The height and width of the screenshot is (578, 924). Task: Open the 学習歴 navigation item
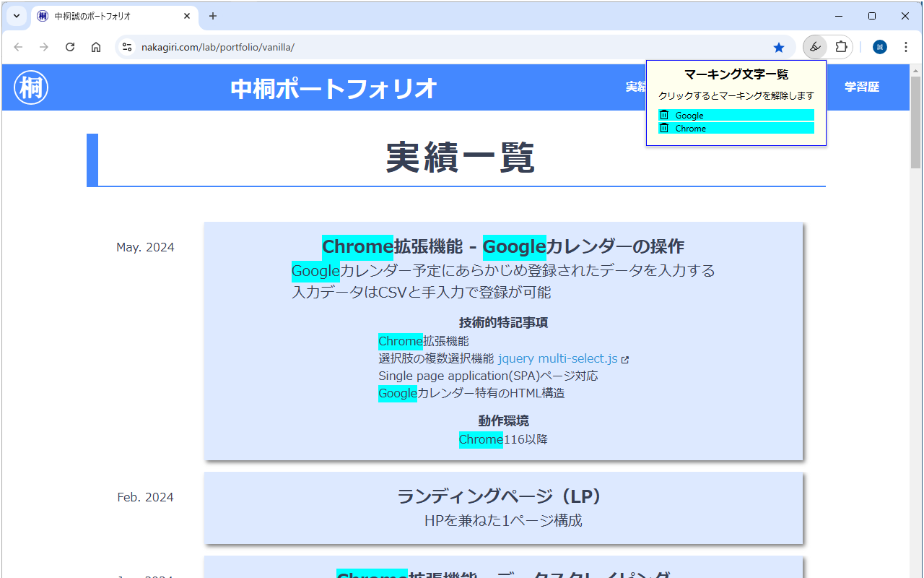(x=862, y=87)
